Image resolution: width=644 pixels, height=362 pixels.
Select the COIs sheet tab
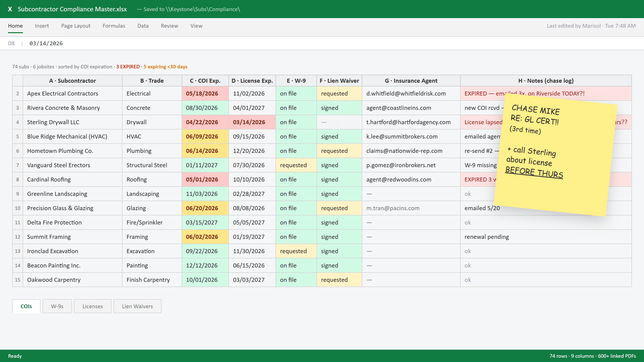26,306
